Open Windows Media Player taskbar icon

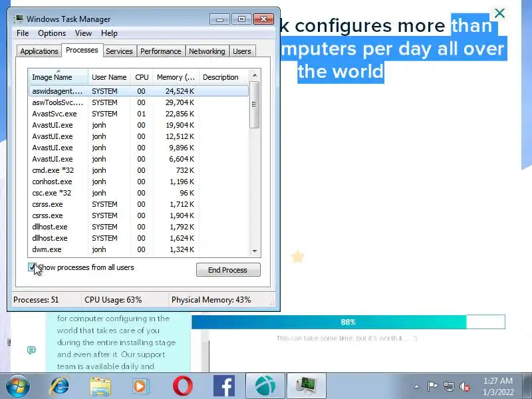click(x=141, y=386)
